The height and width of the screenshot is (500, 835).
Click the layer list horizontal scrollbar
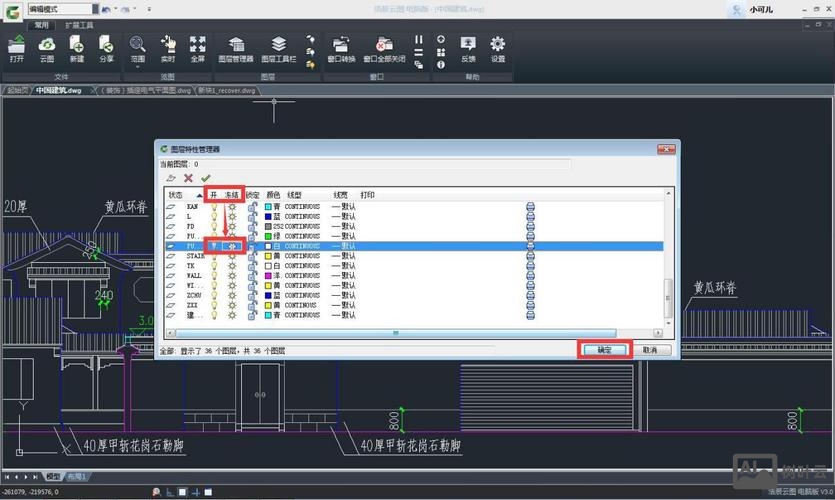coord(396,333)
